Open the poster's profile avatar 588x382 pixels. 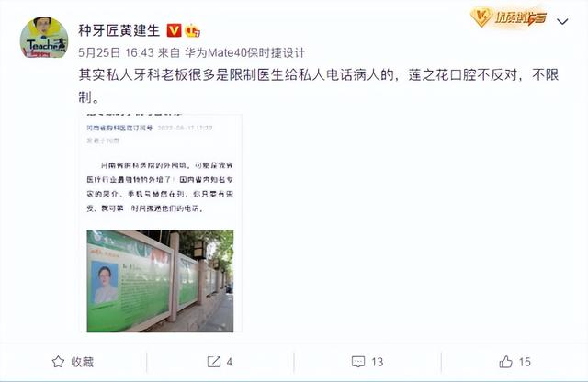pos(44,38)
